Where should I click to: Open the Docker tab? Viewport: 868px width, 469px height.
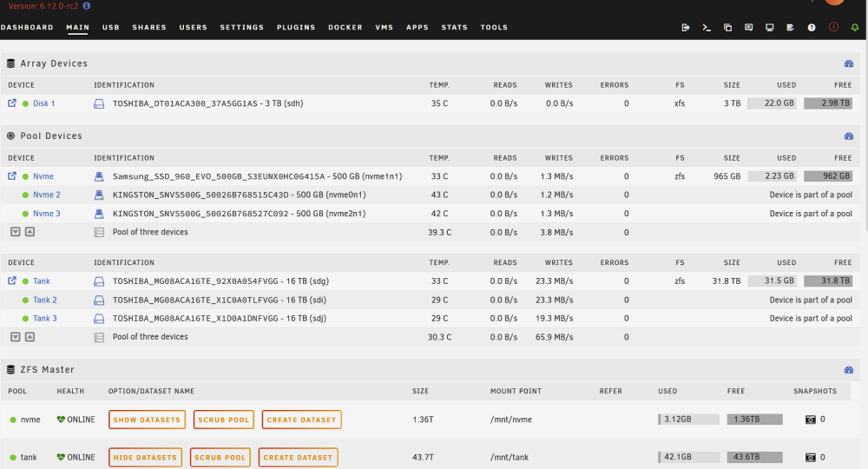coord(345,27)
